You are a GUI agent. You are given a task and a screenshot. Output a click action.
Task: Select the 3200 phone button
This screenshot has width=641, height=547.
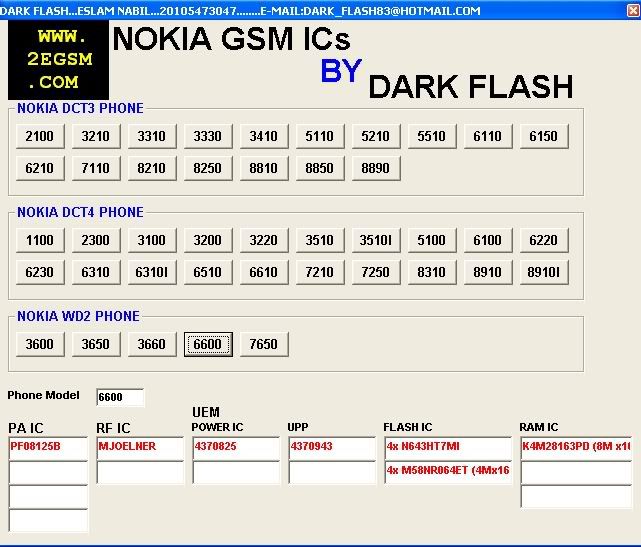pyautogui.click(x=208, y=240)
